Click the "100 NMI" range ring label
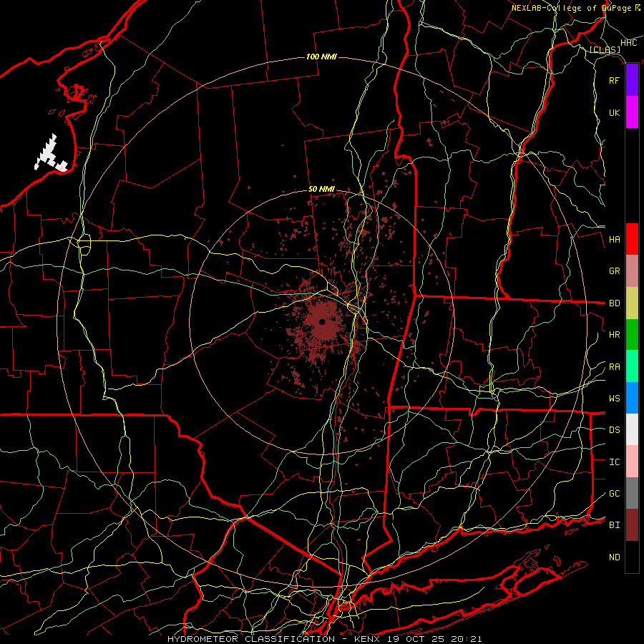644x644 pixels. pos(321,57)
